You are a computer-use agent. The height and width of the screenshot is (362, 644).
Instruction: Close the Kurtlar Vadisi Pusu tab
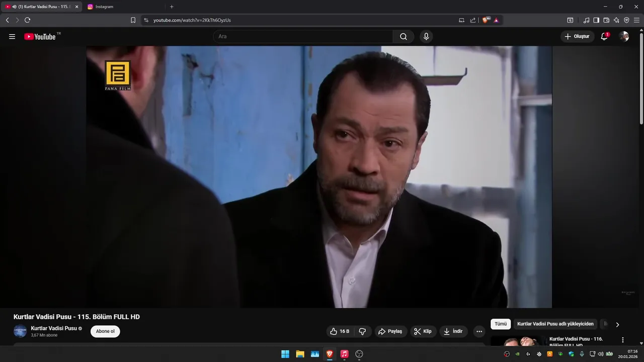tap(76, 7)
